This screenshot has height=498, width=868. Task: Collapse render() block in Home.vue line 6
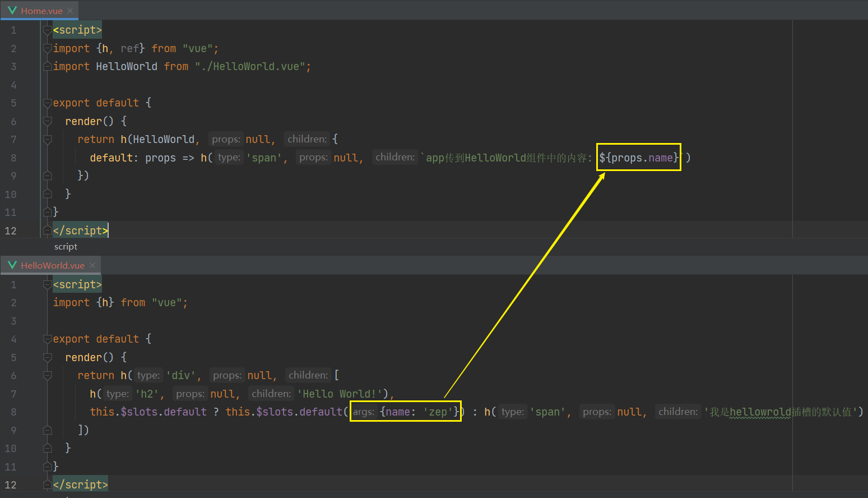48,122
